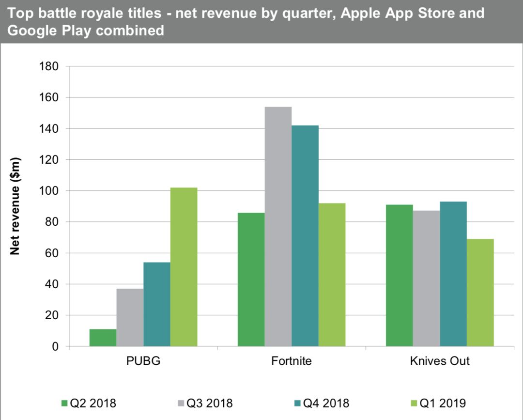Select the gray Q3 2018 legend swatch
The image size is (523, 420).
[x=181, y=403]
